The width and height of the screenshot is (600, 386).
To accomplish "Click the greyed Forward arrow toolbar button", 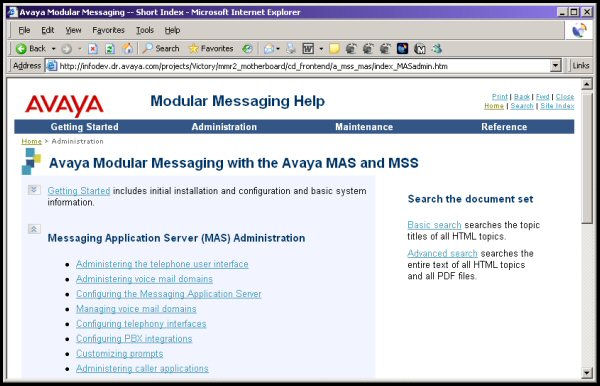I will pos(67,49).
